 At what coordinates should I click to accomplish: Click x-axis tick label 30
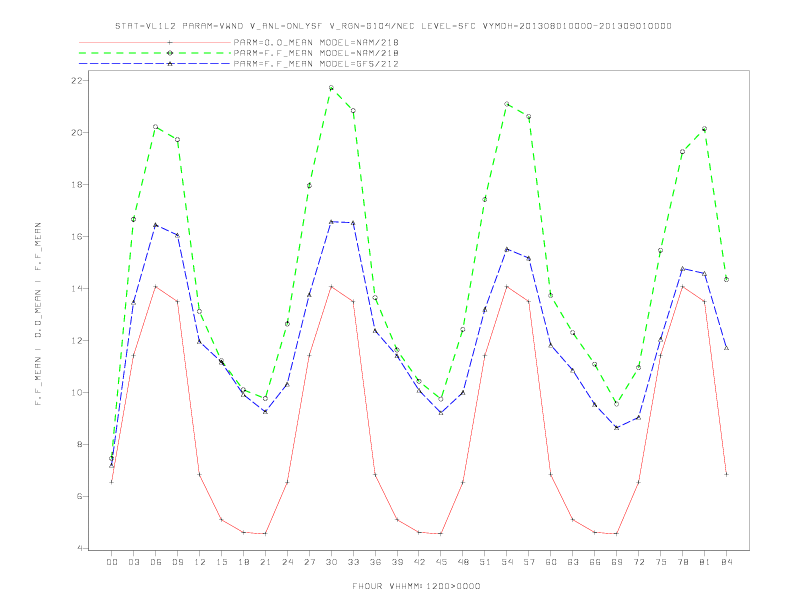tap(331, 562)
